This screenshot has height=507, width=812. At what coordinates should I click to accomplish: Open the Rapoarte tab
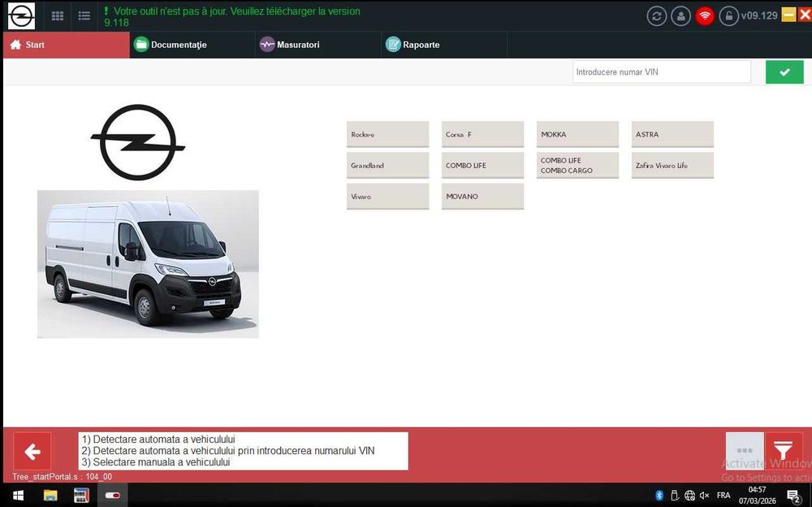444,45
